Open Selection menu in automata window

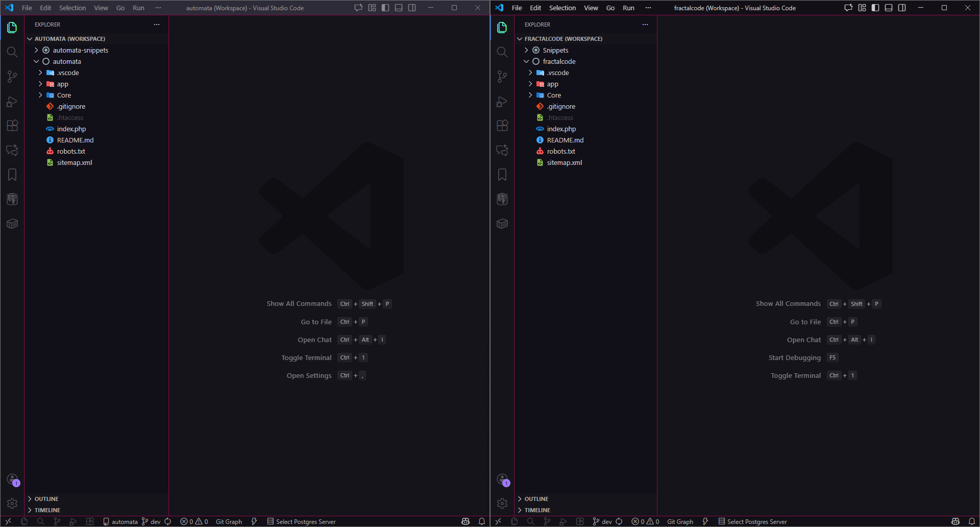[x=72, y=8]
